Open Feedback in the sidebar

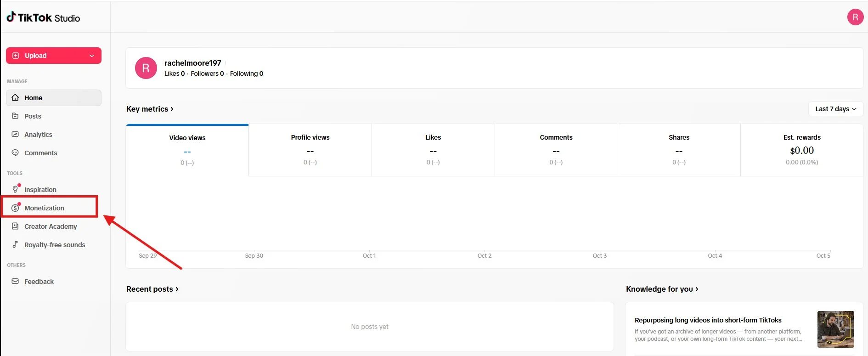coord(54,282)
